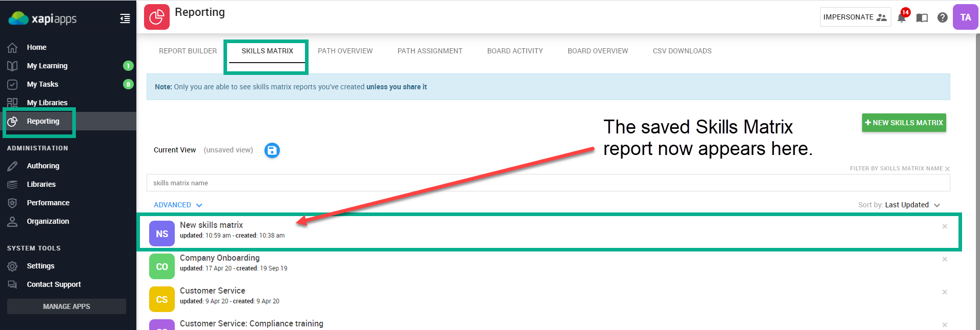Click the Home house icon

coord(12,48)
